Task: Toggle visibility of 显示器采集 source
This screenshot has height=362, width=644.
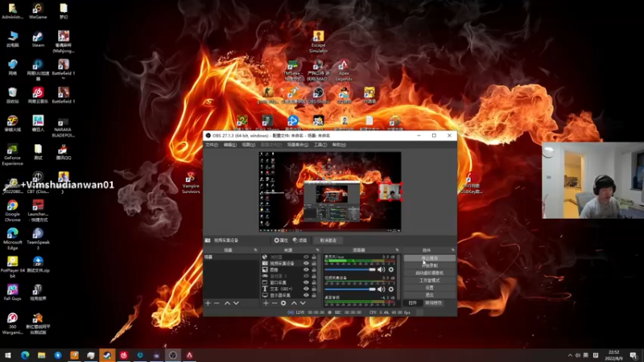Action: tap(306, 295)
